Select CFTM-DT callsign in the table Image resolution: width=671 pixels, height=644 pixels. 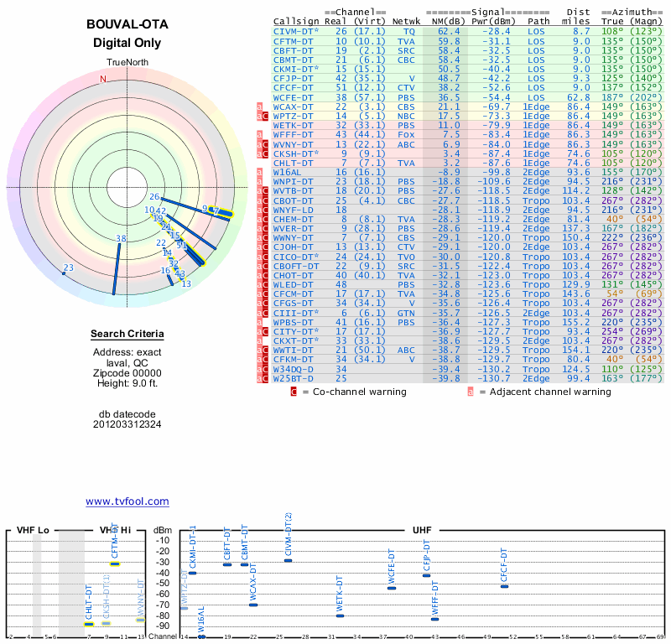click(x=294, y=41)
